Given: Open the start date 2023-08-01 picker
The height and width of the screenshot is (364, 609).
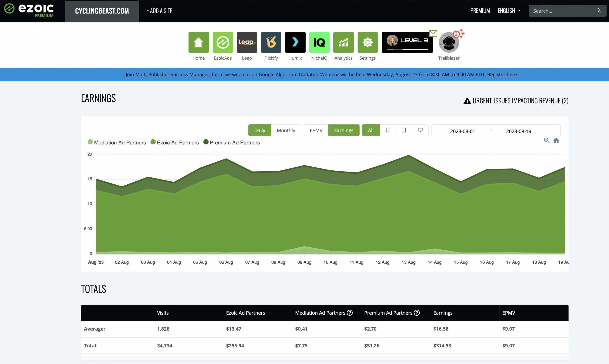Looking at the screenshot, I should point(462,131).
